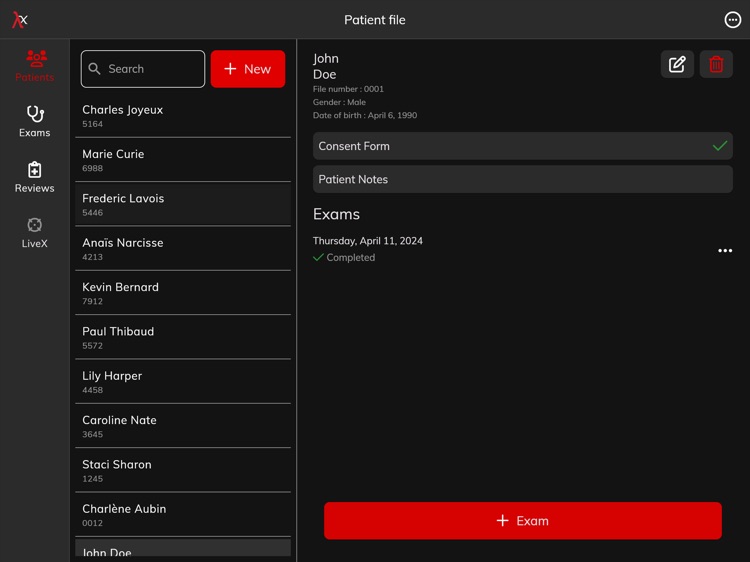Click into the Search patients field
This screenshot has height=562, width=750.
tap(143, 69)
